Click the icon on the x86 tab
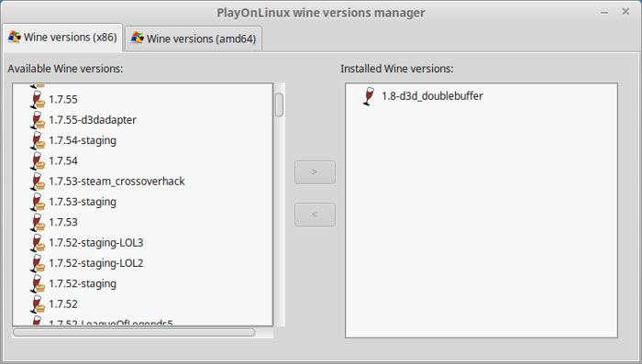642x364 pixels. [15, 37]
